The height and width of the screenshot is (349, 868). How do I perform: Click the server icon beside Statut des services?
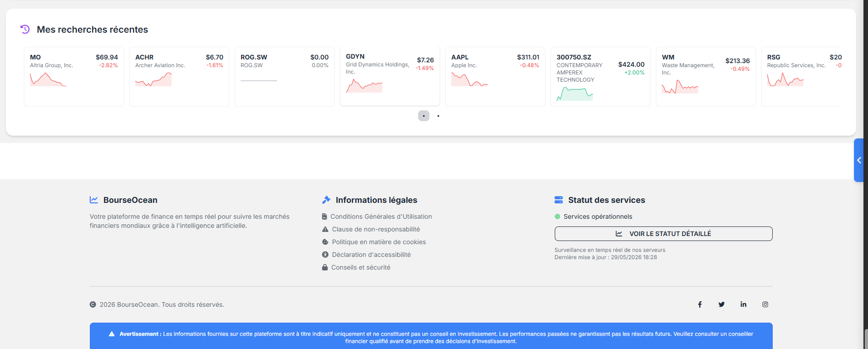point(559,200)
